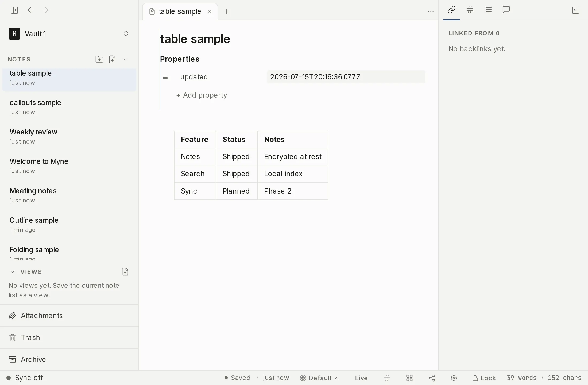Open Trash
The image size is (588, 385).
tap(69, 337)
